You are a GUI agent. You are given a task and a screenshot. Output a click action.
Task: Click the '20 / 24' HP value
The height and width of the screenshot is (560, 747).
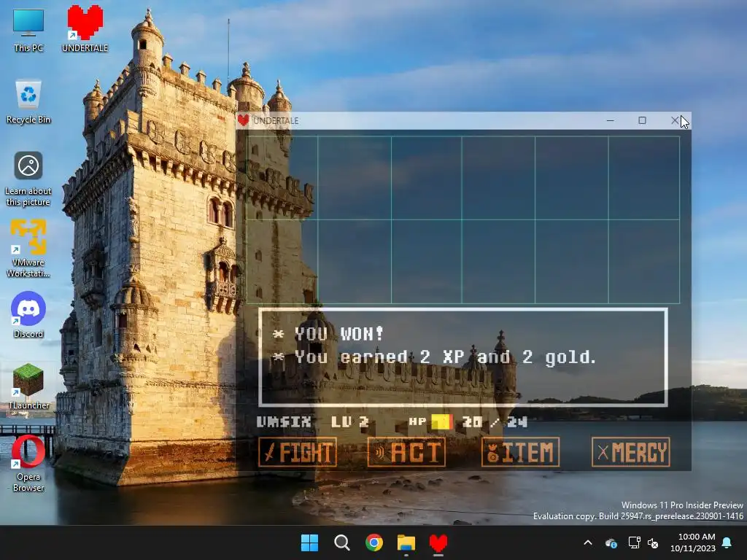click(x=495, y=421)
